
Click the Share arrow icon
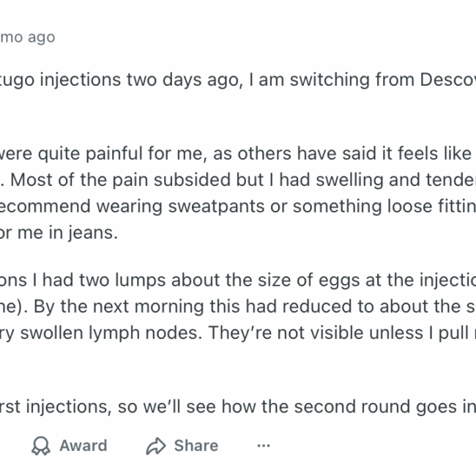pos(156,446)
